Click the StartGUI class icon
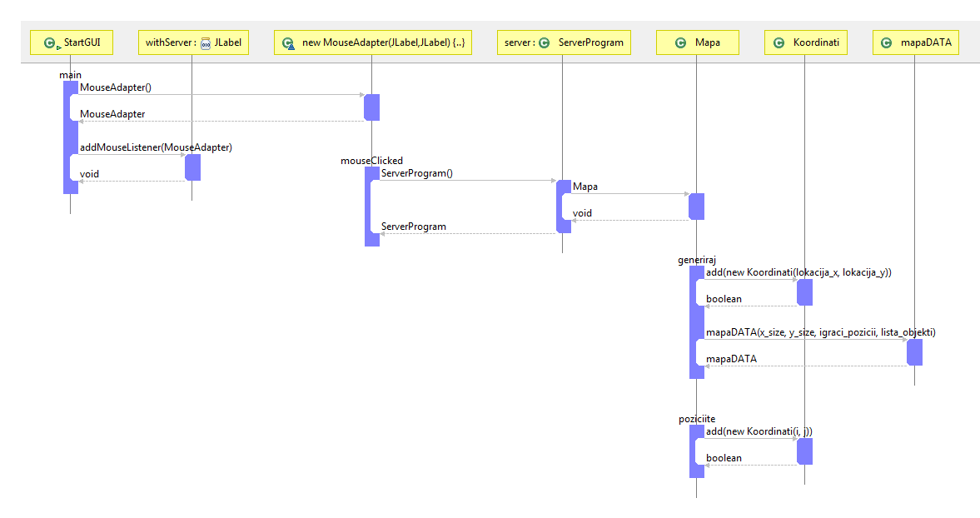Image resolution: width=980 pixels, height=518 pixels. click(x=50, y=42)
